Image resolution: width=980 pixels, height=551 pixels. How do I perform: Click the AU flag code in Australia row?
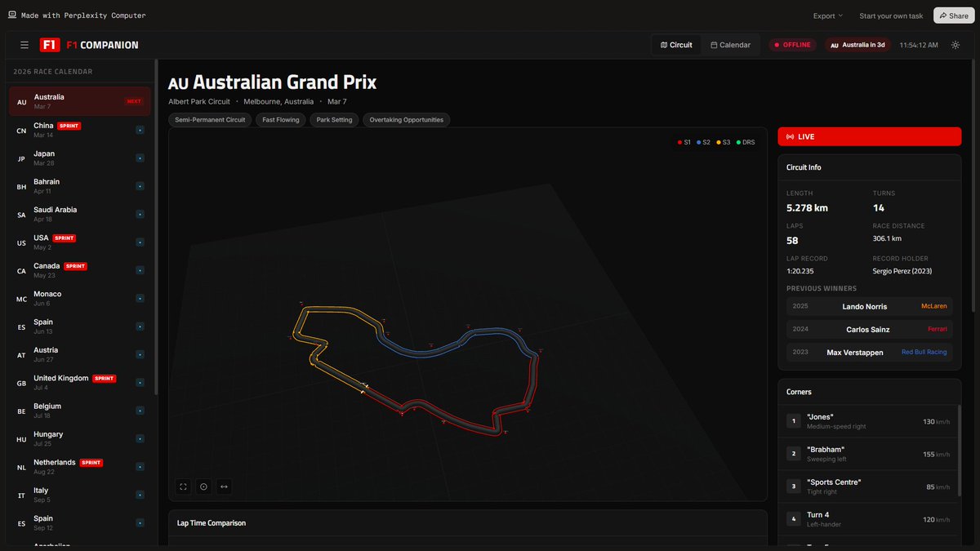22,103
